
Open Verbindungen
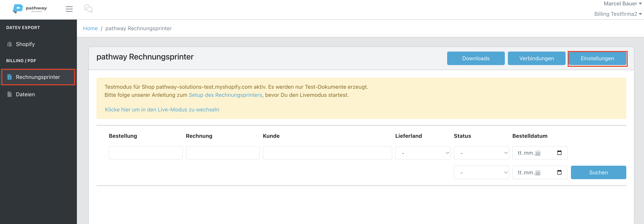pos(537,58)
